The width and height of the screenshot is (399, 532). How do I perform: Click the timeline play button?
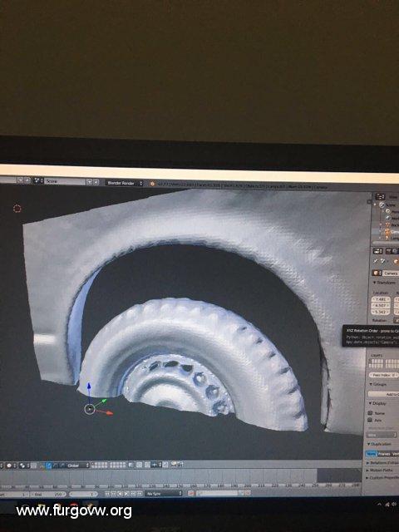pyautogui.click(x=127, y=494)
